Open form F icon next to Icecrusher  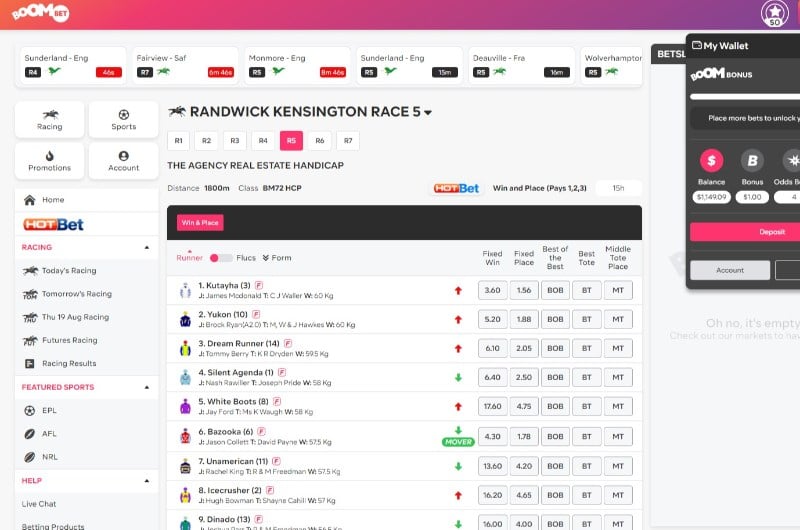tap(270, 490)
